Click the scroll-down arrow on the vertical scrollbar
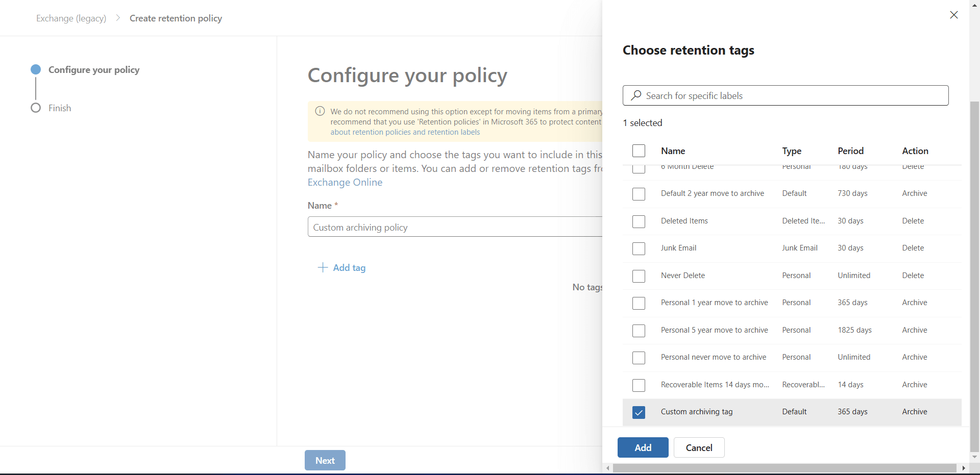Screen dimensions: 980x475 974,457
